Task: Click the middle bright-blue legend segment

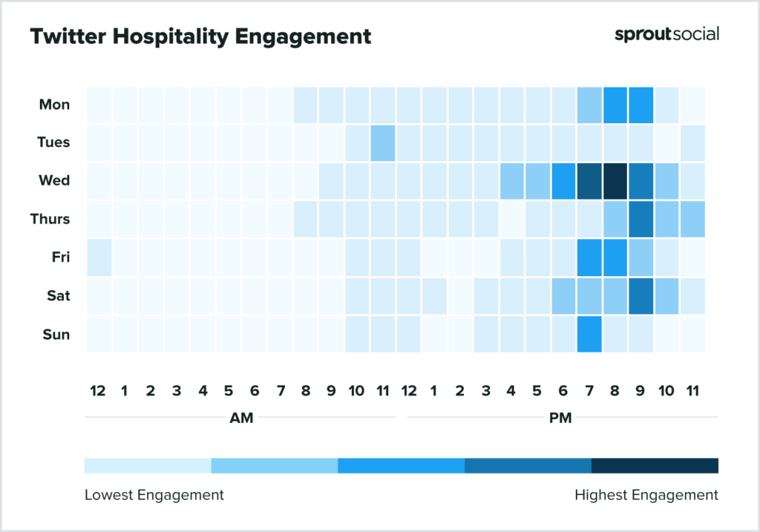Action: pyautogui.click(x=401, y=466)
